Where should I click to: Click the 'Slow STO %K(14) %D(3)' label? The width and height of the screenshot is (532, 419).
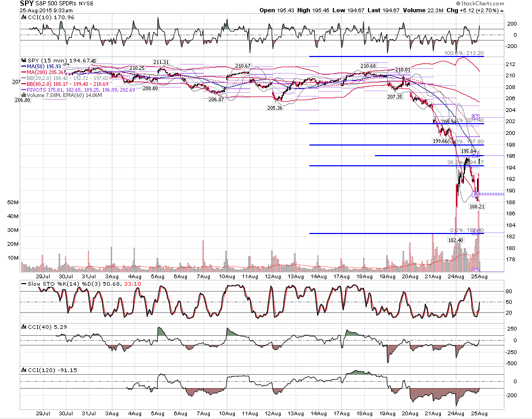pyautogui.click(x=65, y=284)
